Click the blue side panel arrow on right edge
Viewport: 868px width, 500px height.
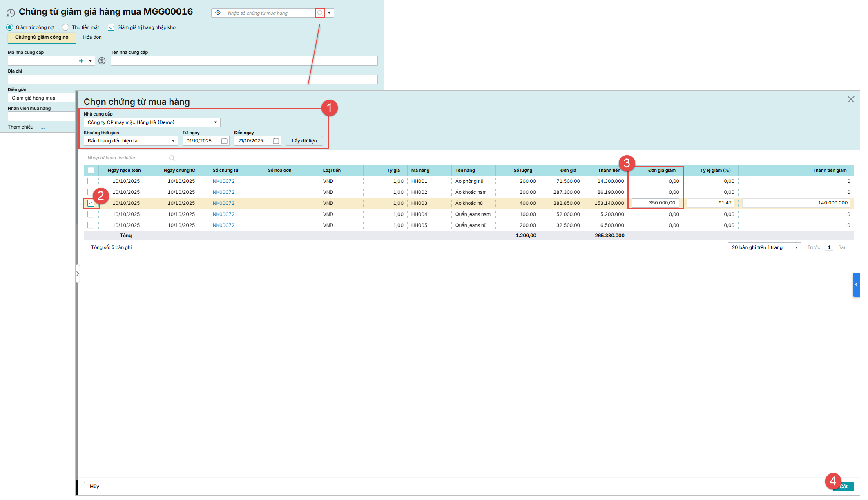click(856, 284)
